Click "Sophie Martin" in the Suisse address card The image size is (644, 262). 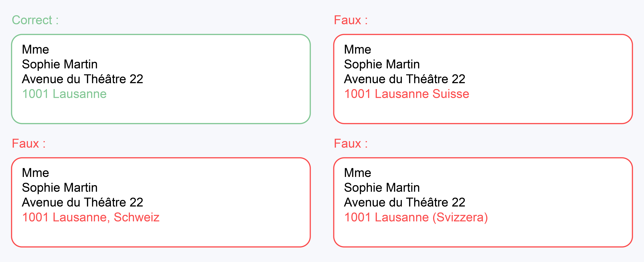[x=382, y=64]
